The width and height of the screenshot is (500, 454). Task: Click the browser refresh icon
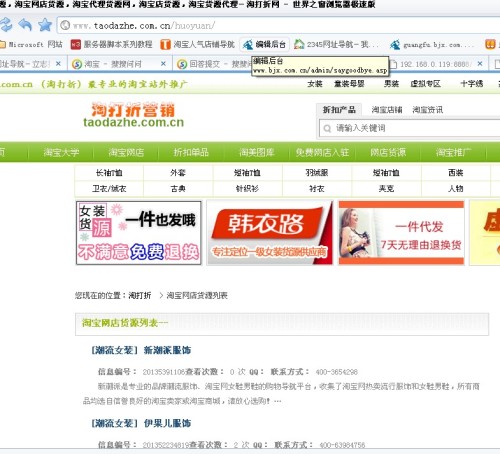coord(6,25)
